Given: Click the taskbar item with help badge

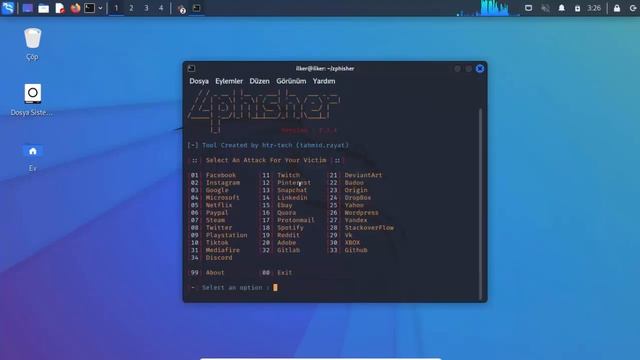Looking at the screenshot, I should pyautogui.click(x=182, y=9).
